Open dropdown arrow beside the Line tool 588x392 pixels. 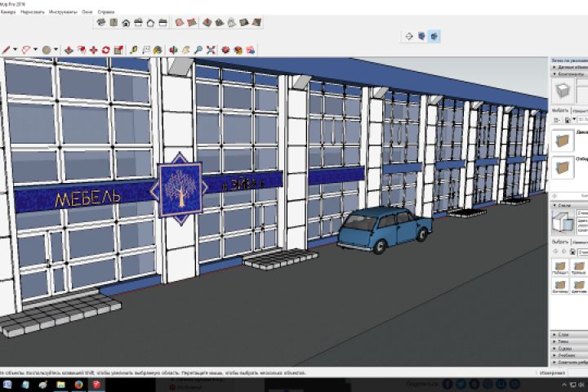pos(15,50)
